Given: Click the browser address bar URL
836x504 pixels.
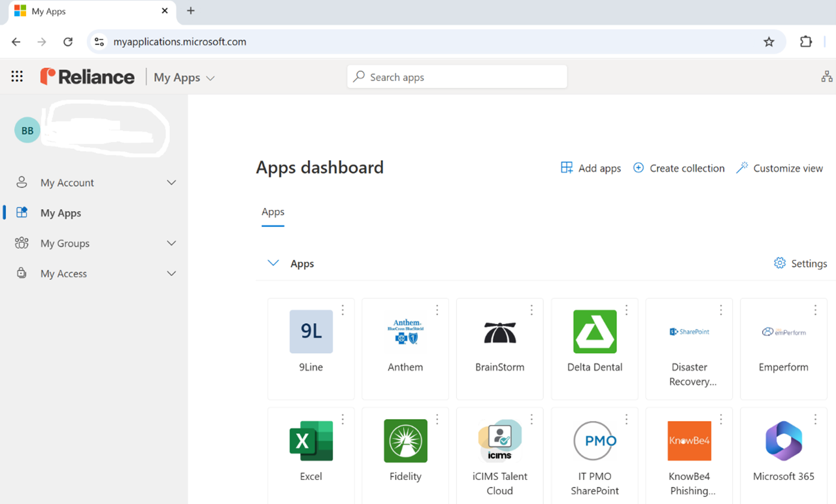Looking at the screenshot, I should (x=180, y=42).
